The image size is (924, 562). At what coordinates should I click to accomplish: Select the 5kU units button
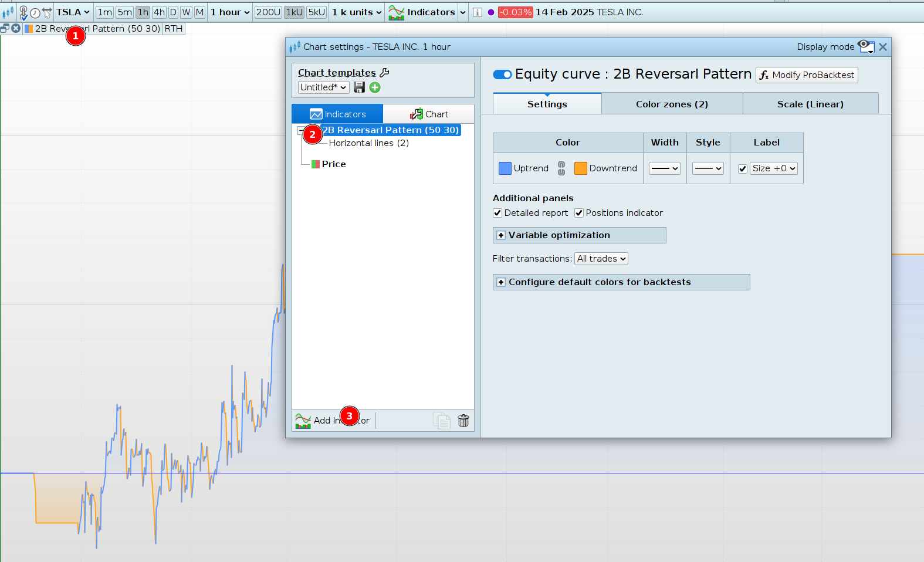click(317, 12)
